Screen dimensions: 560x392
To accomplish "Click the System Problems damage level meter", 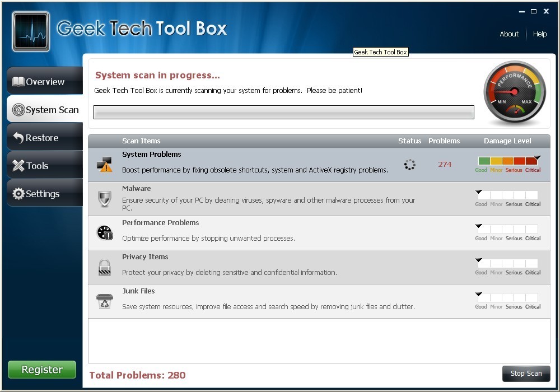I will (x=508, y=161).
